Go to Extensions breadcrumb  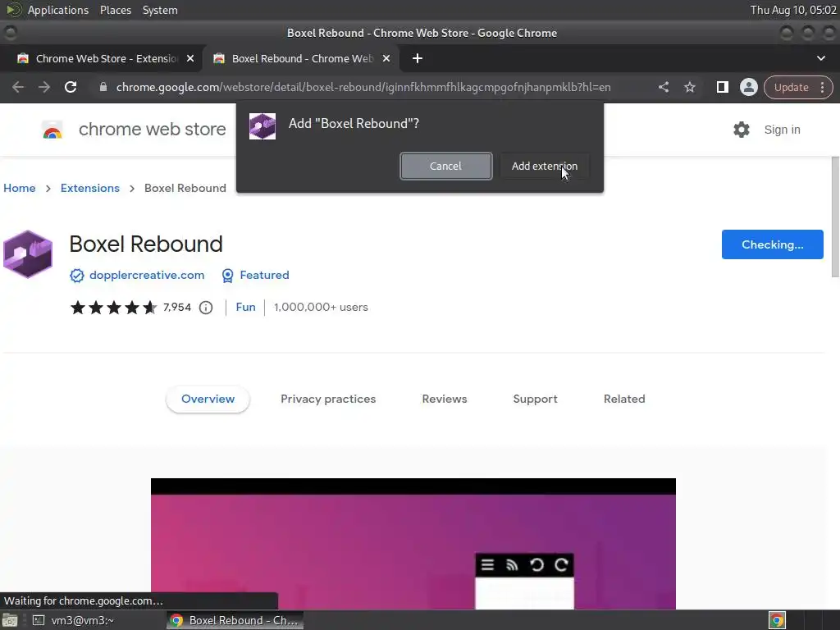pos(90,188)
